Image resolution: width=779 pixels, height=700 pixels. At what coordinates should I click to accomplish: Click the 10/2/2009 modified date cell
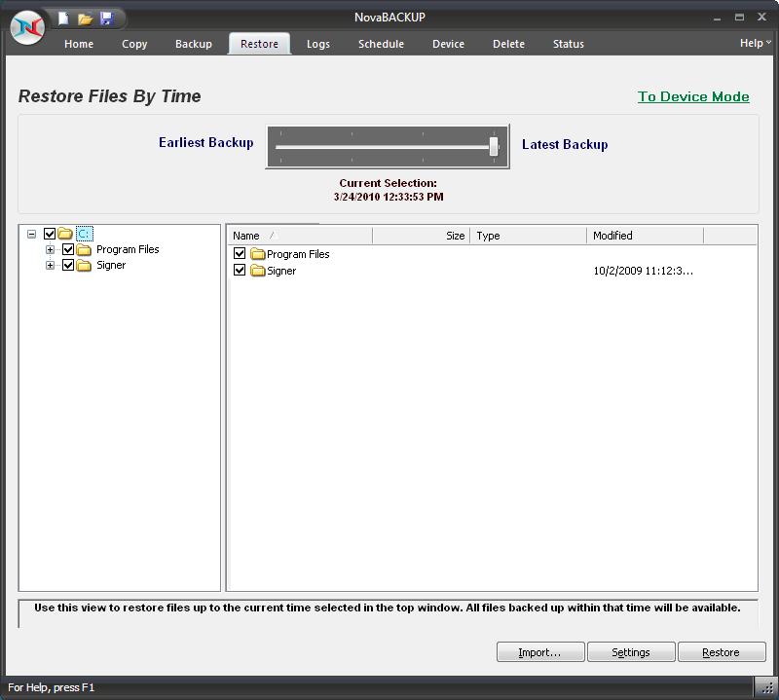[643, 271]
